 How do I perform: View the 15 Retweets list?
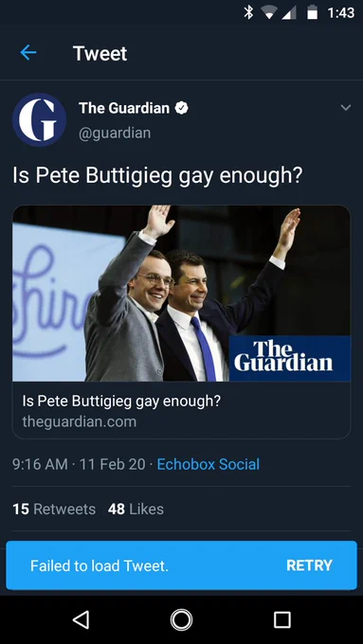click(x=54, y=510)
